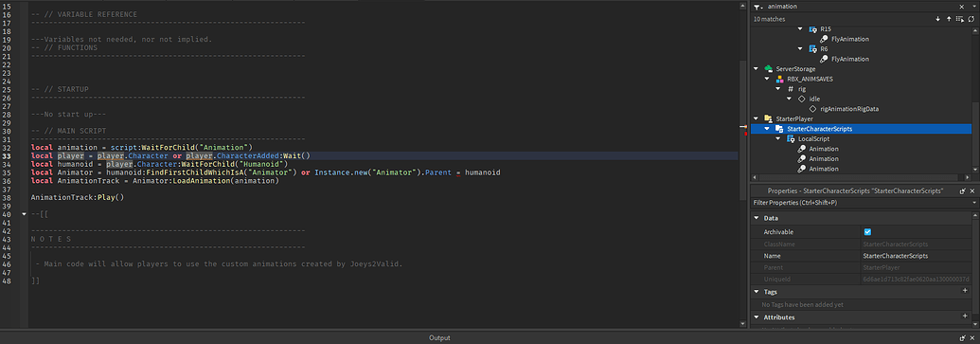Collapse the R6 tree node
The width and height of the screenshot is (980, 344).
coord(801,48)
